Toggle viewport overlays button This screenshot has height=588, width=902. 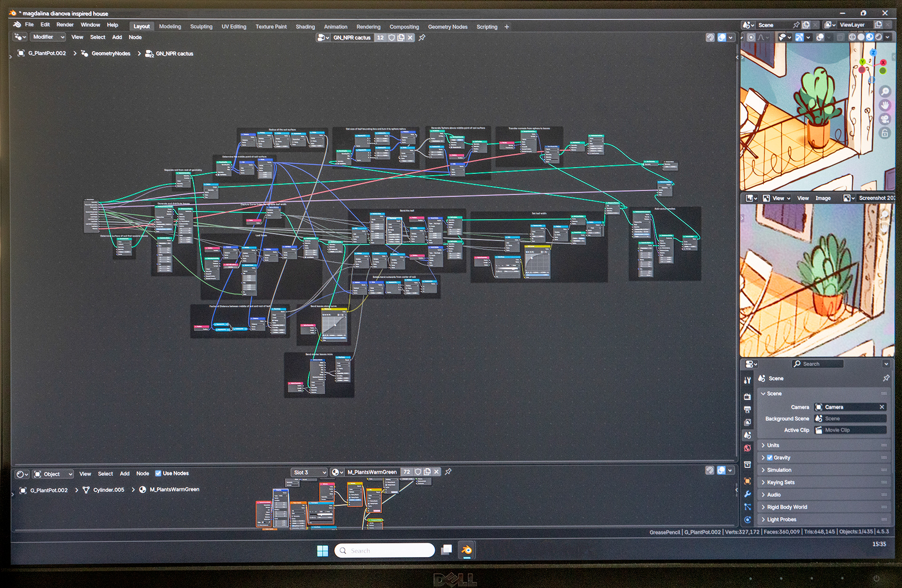tap(820, 37)
